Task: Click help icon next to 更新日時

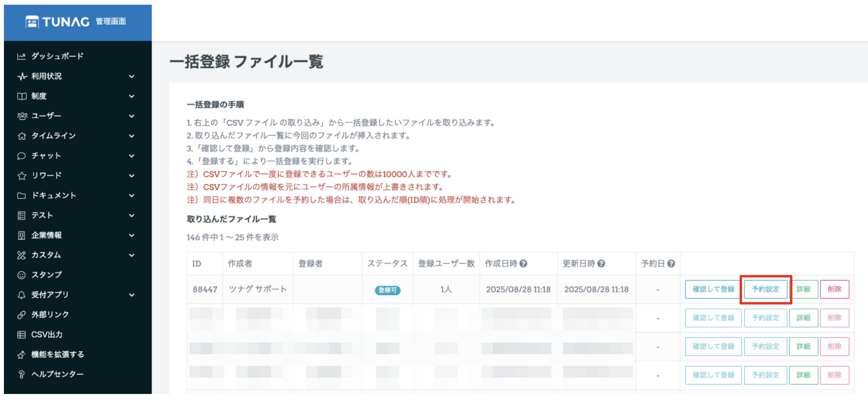Action: (x=601, y=264)
